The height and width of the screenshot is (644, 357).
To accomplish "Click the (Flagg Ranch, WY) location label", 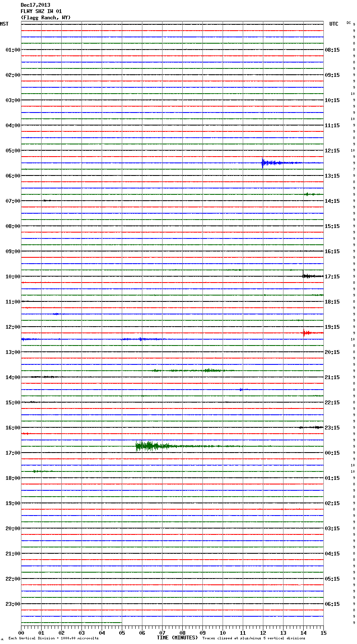I will (46, 18).
